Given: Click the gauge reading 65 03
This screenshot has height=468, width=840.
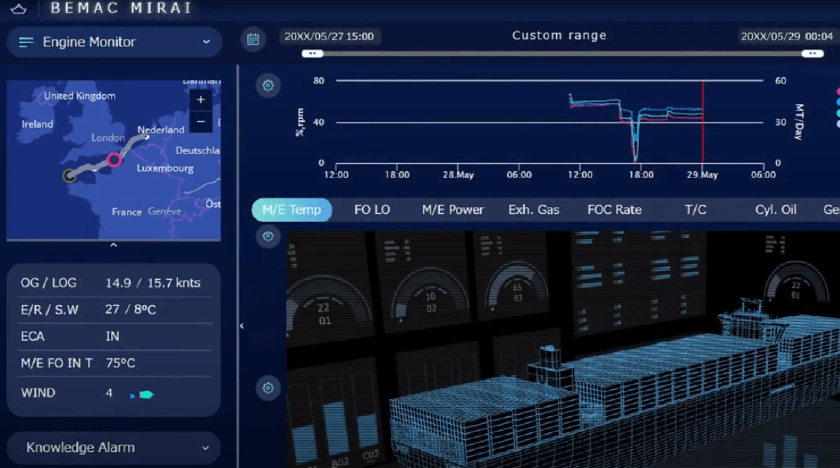Looking at the screenshot, I should click(517, 292).
